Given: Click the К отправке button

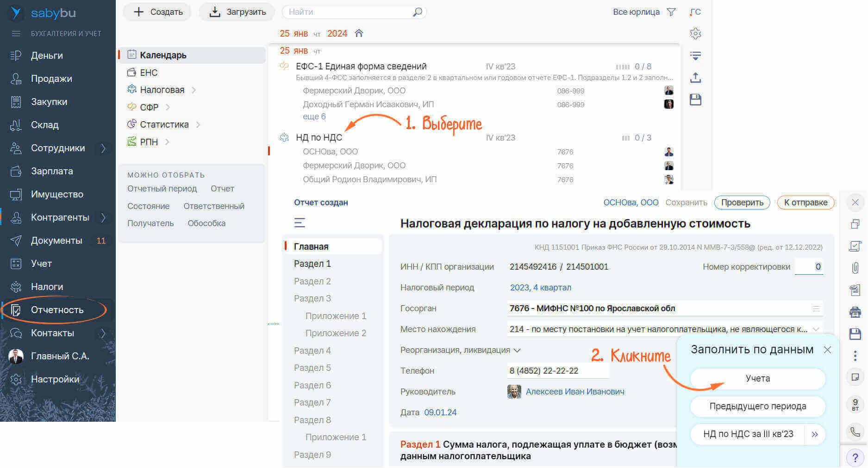Looking at the screenshot, I should [x=806, y=203].
